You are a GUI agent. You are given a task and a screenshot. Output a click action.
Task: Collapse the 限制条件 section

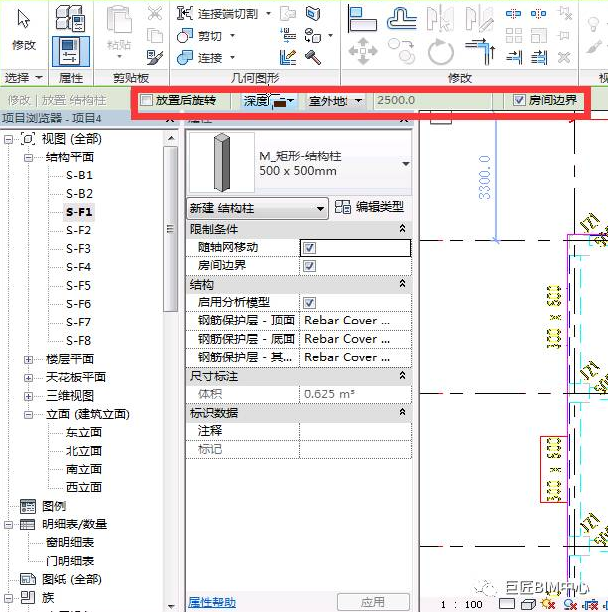click(402, 229)
